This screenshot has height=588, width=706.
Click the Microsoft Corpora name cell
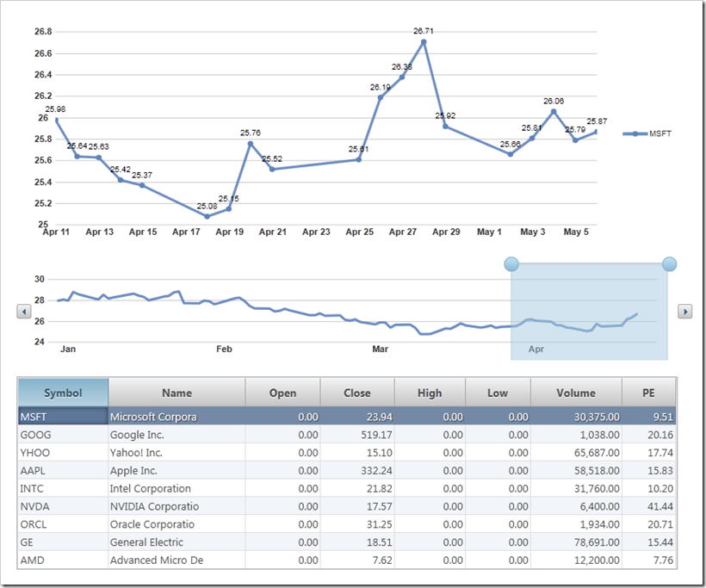pos(177,417)
